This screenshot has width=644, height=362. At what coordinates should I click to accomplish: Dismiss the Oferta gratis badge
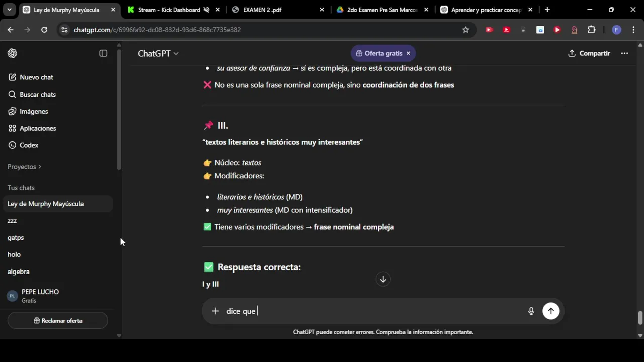pos(408,53)
